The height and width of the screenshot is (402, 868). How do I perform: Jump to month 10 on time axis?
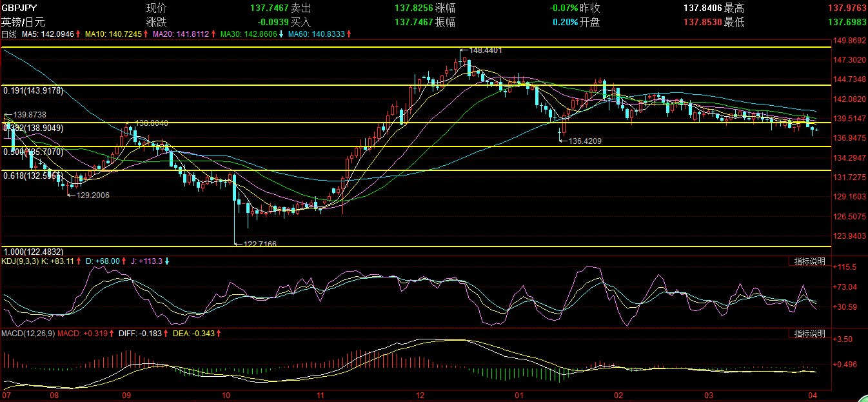(226, 395)
